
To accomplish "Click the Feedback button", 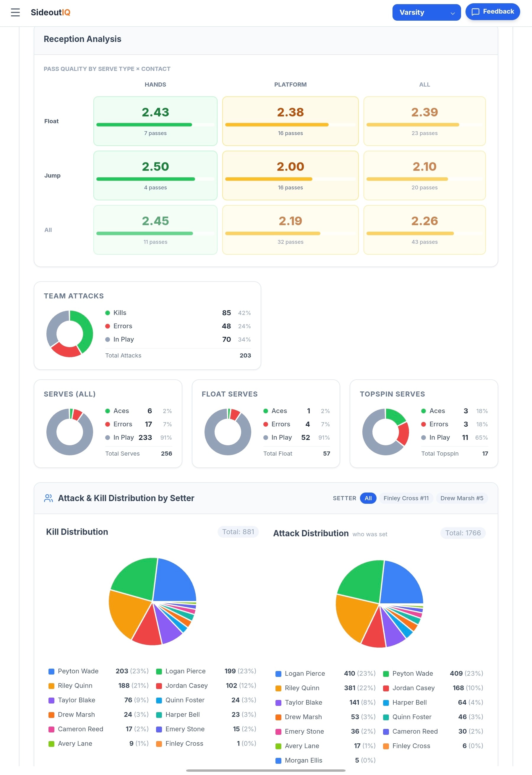I will click(492, 12).
